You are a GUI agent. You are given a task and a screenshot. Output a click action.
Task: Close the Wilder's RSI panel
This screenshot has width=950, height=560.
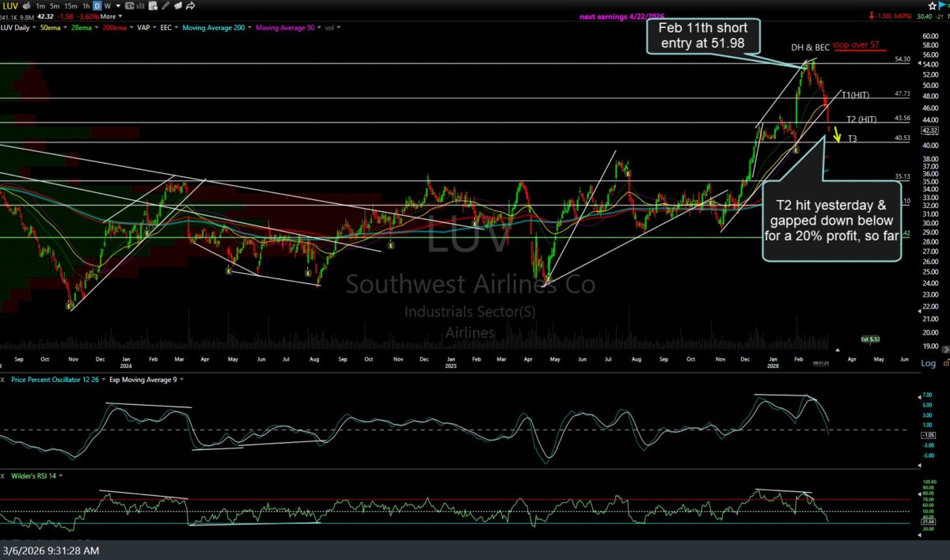[3, 475]
